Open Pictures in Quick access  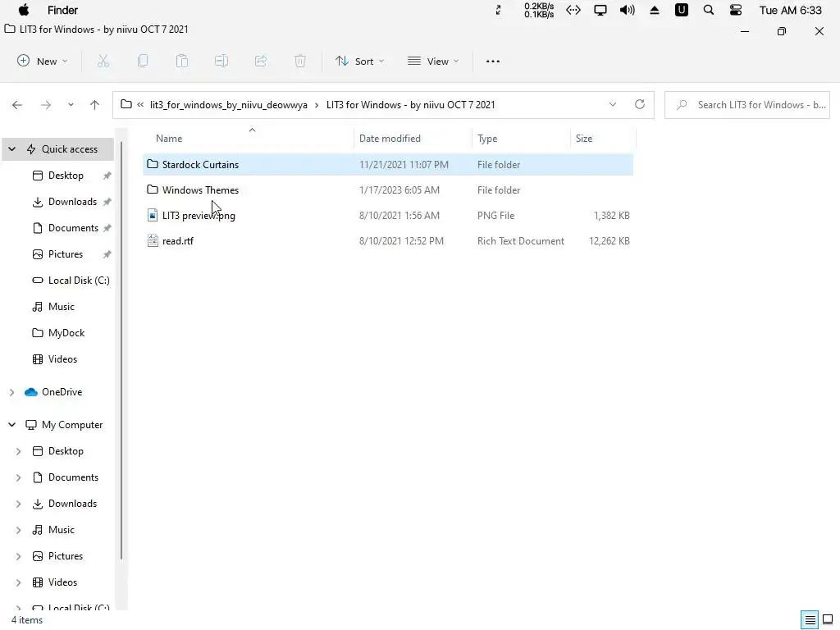(x=66, y=254)
